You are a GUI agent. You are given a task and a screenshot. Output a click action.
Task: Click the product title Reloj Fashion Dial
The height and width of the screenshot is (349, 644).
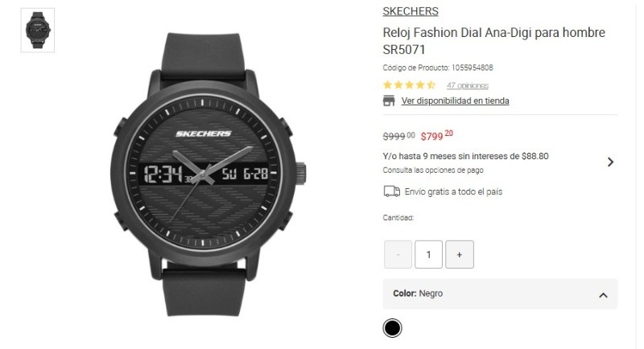click(493, 40)
